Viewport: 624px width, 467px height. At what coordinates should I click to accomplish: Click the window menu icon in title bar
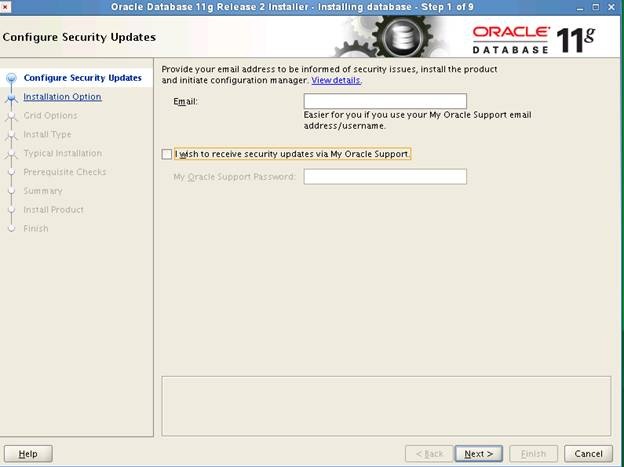tap(5, 7)
